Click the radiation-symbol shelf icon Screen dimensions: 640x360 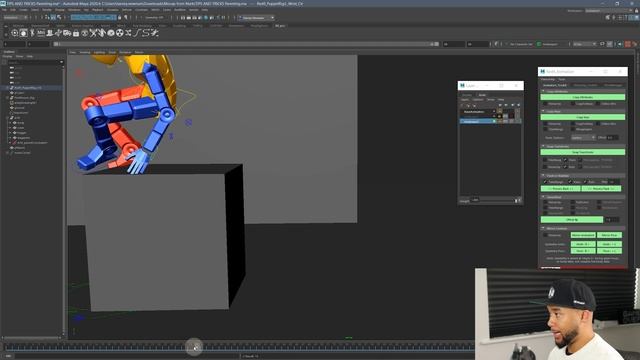(120, 33)
